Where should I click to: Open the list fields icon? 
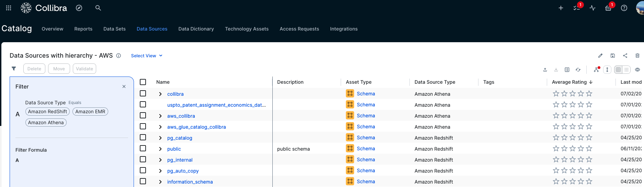[567, 70]
